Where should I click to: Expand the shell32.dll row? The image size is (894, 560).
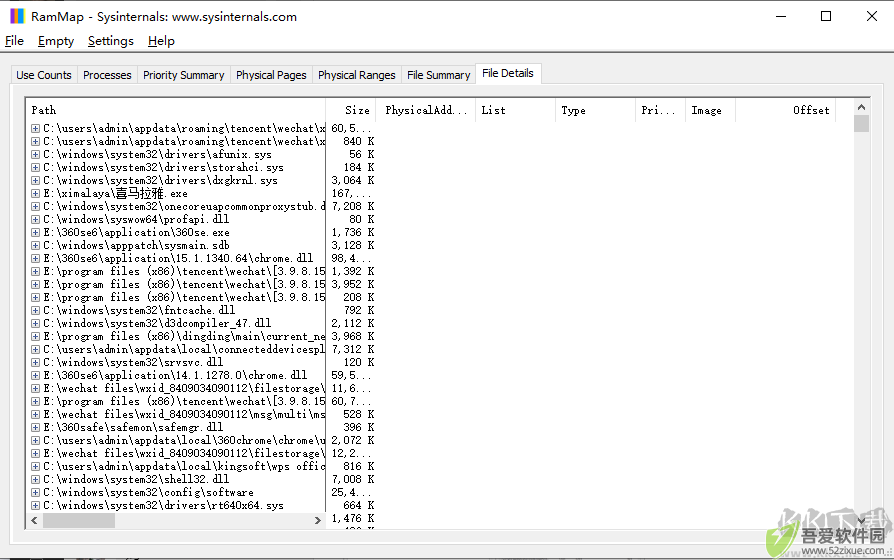pos(35,480)
